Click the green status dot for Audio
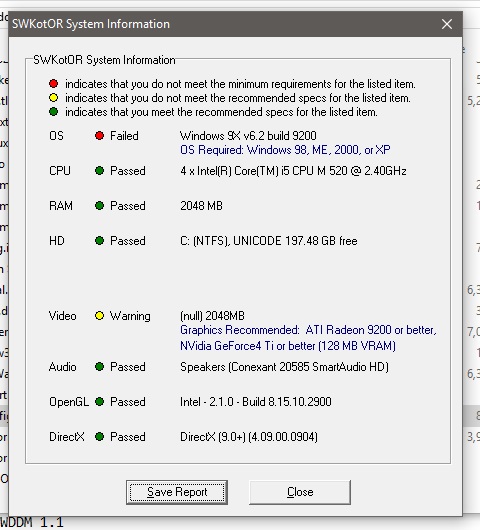The image size is (480, 530). point(99,367)
